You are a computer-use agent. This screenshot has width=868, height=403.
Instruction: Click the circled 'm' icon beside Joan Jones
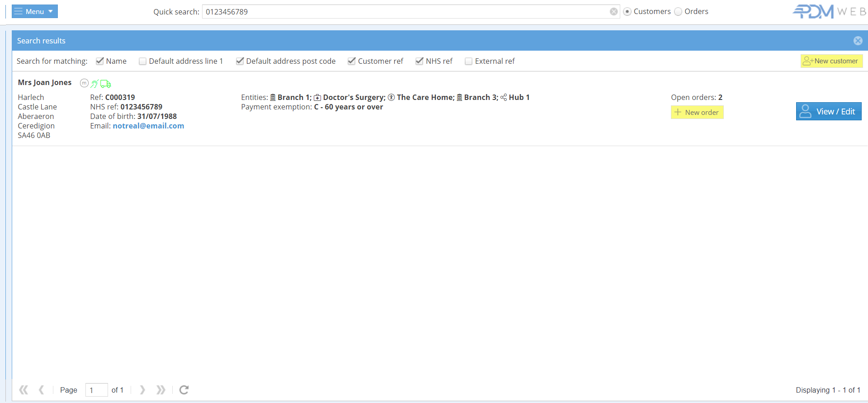[84, 83]
